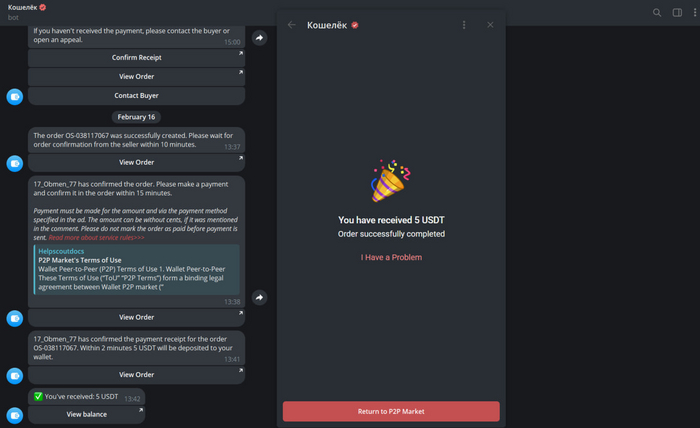Viewport: 700px width, 428px height.
Task: Open the wallet panel three-dots menu
Action: pyautogui.click(x=464, y=25)
